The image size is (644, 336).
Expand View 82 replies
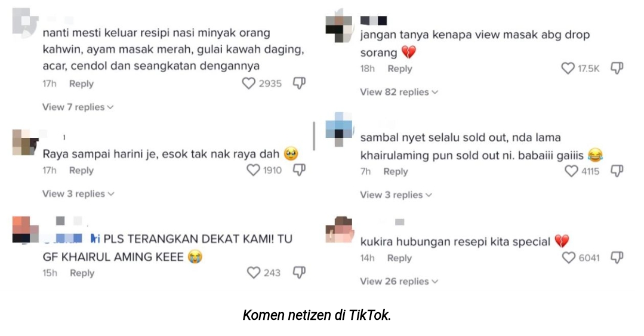(399, 92)
